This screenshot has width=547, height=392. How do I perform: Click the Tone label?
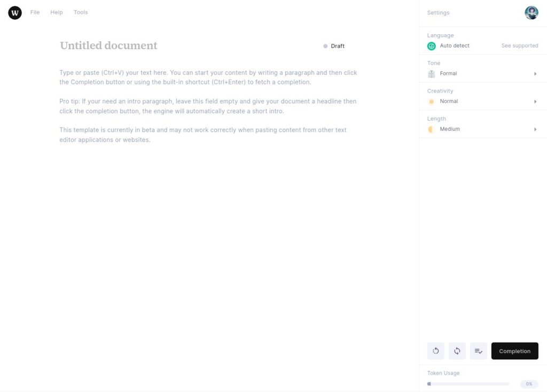click(x=434, y=63)
